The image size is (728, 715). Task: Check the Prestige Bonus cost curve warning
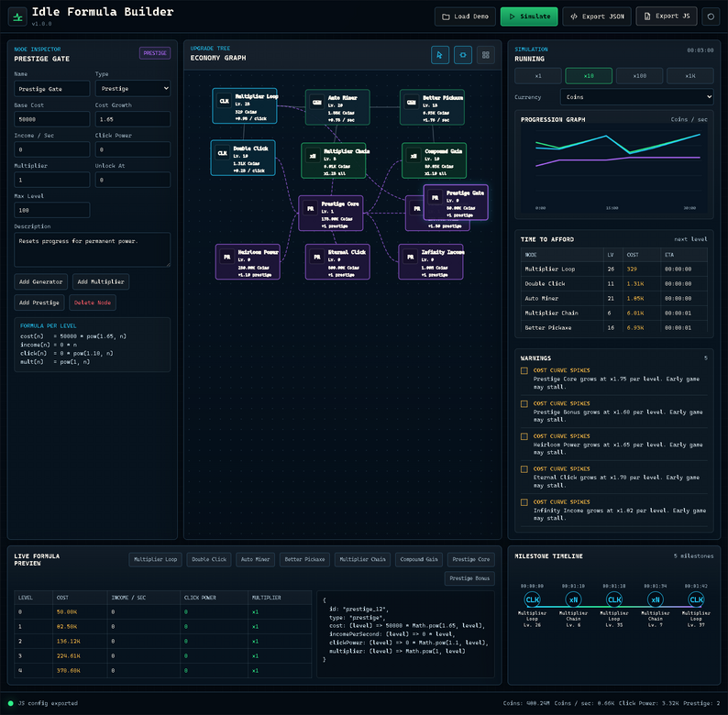click(524, 403)
